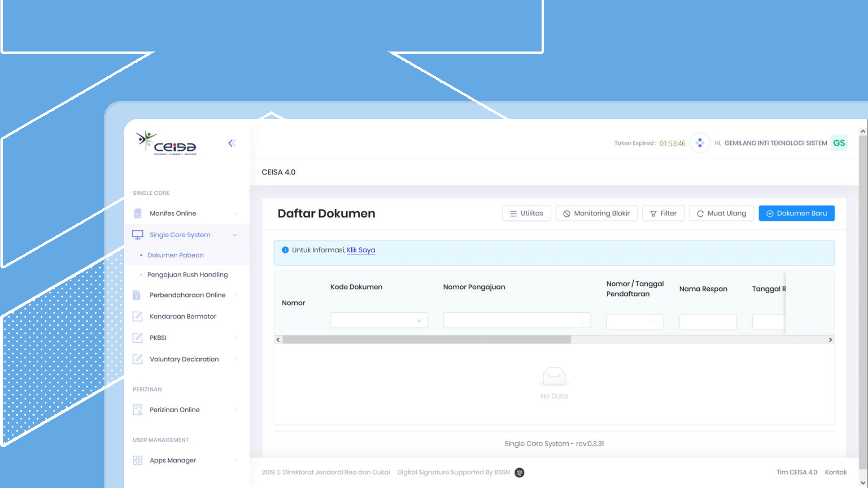Open Pengajuan Rush Handling menu item
This screenshot has height=488, width=868.
187,275
